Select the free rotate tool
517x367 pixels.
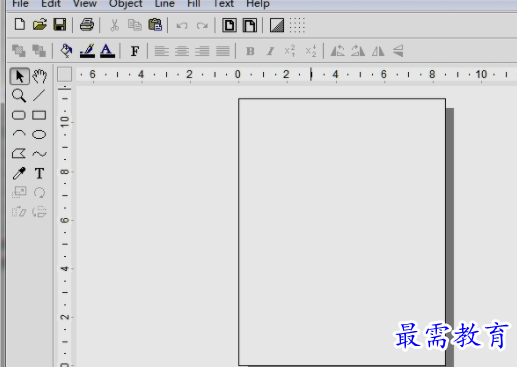(39, 192)
